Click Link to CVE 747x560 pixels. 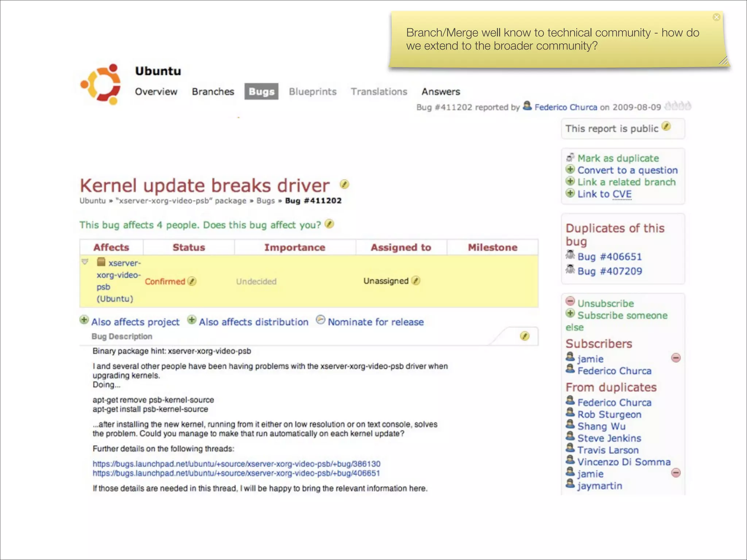pos(604,194)
